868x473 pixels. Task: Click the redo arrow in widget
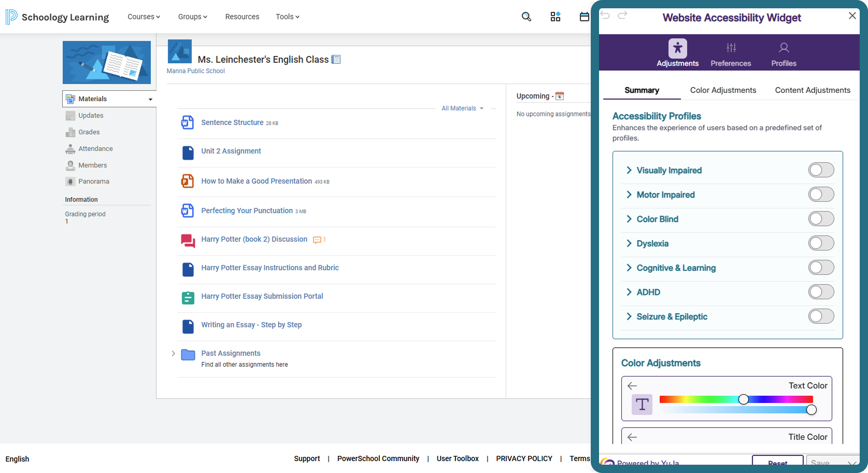tap(622, 15)
